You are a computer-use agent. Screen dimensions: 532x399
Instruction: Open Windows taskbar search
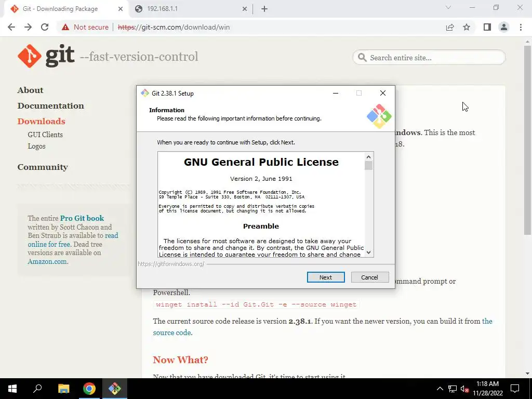click(37, 389)
